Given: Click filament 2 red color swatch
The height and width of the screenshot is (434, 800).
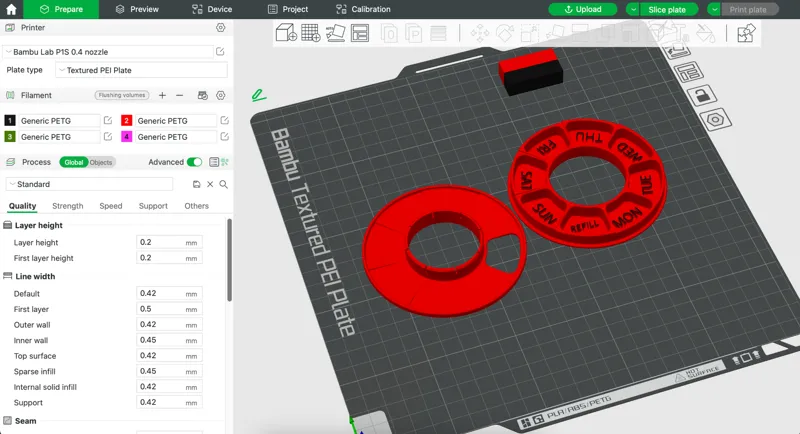Looking at the screenshot, I should (x=126, y=120).
